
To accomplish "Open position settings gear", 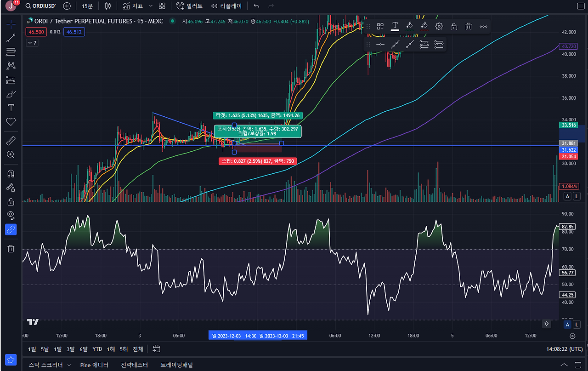I will pos(439,27).
